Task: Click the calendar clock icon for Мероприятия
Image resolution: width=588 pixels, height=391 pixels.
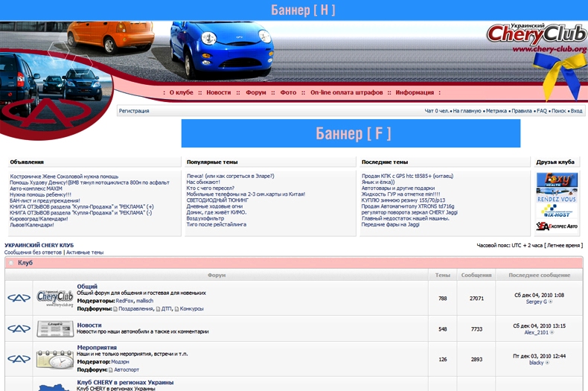Action: pyautogui.click(x=54, y=358)
